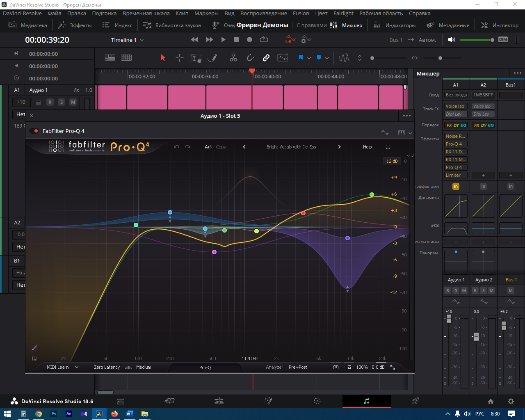Show the Библиотека звуков panel

(172, 25)
